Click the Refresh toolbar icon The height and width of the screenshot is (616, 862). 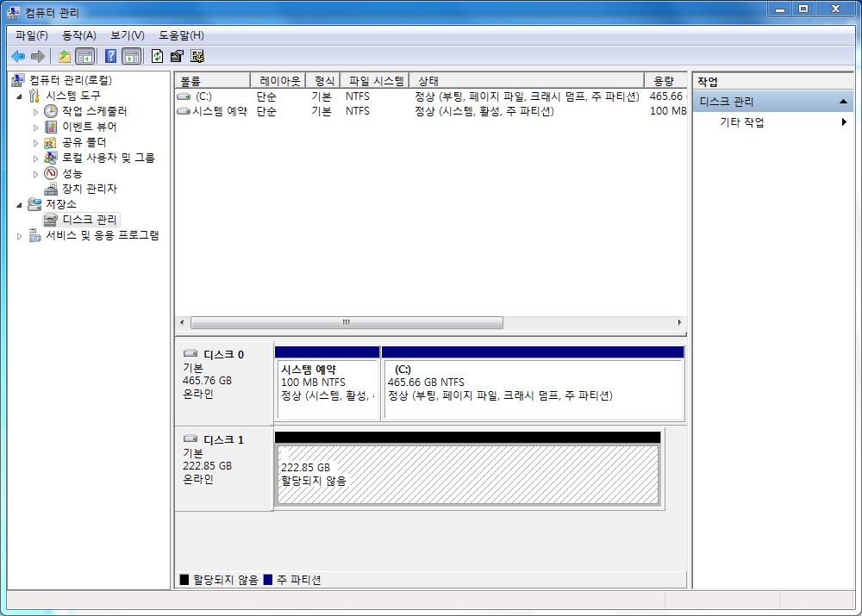pos(157,56)
